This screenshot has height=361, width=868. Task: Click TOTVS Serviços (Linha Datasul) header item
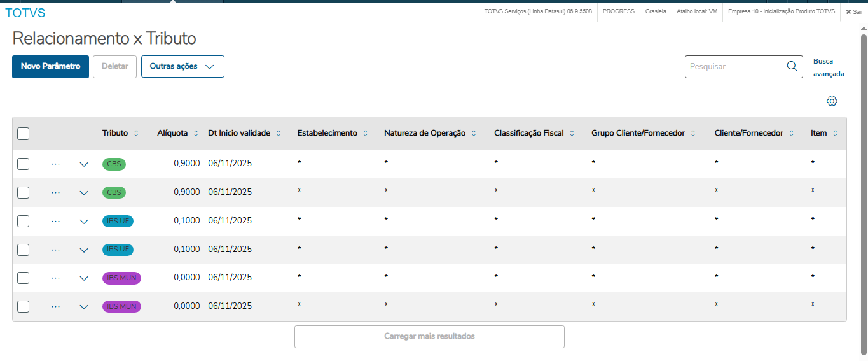[538, 11]
